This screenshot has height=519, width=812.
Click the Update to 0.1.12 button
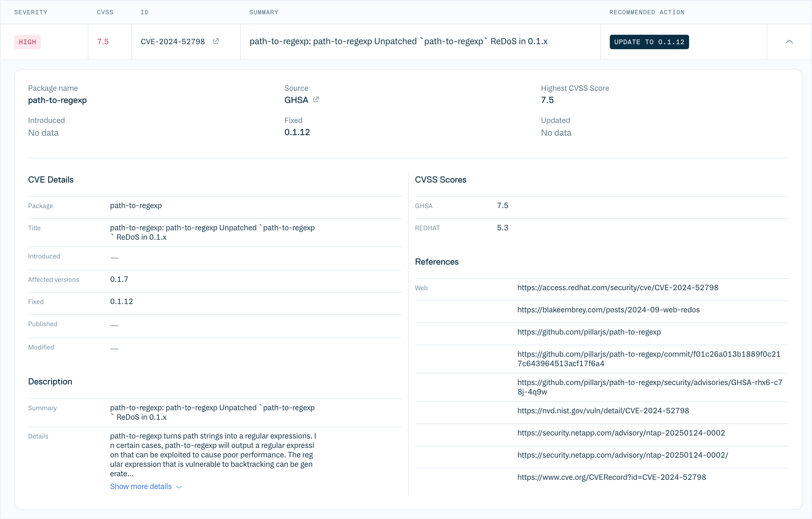click(x=649, y=42)
